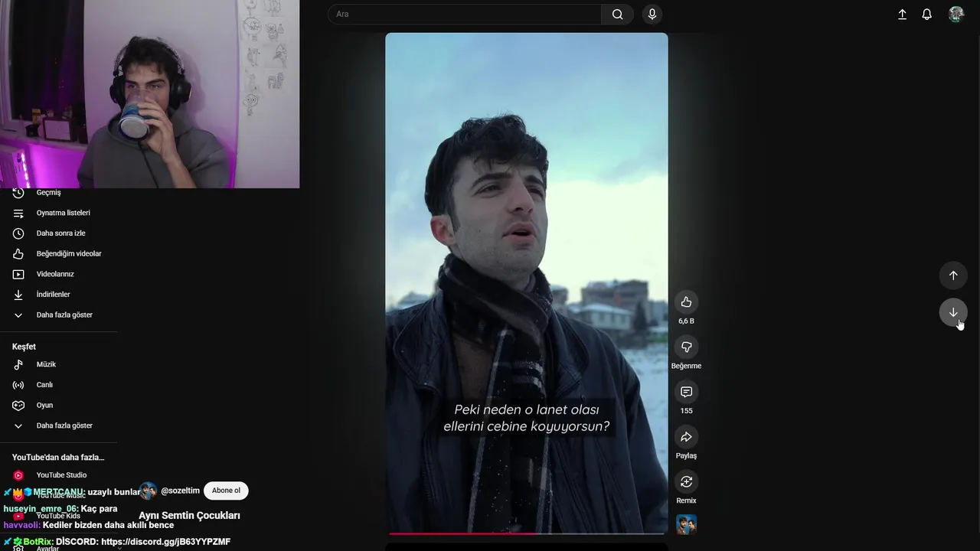Open YouTube Kids link

(58, 516)
